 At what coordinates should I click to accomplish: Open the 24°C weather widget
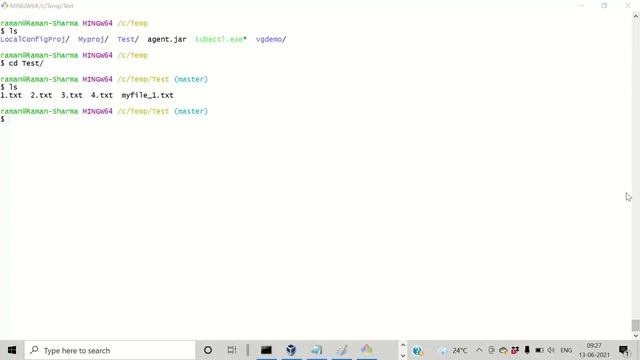(453, 350)
